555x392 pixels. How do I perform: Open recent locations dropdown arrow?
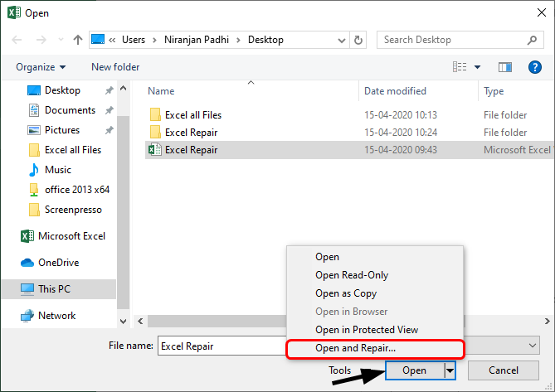(x=61, y=40)
